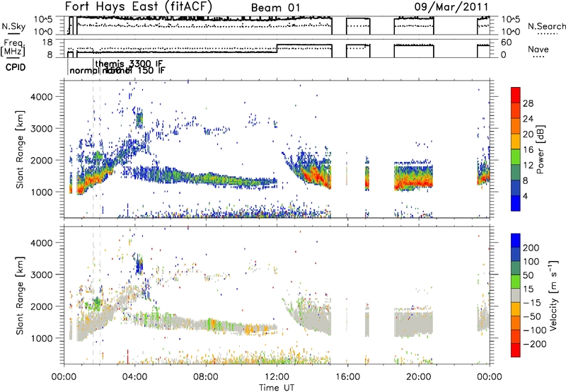Click '4000' tick on the power panel
The height and width of the screenshot is (392, 566).
(x=41, y=97)
